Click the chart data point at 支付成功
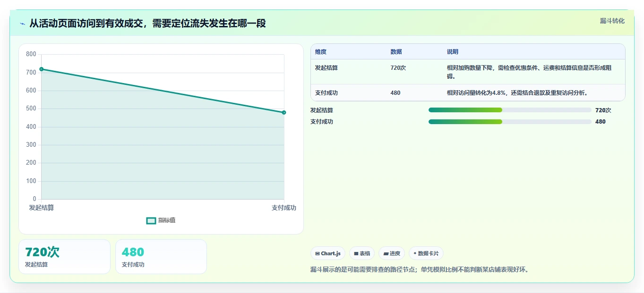This screenshot has height=293, width=644. click(x=284, y=112)
